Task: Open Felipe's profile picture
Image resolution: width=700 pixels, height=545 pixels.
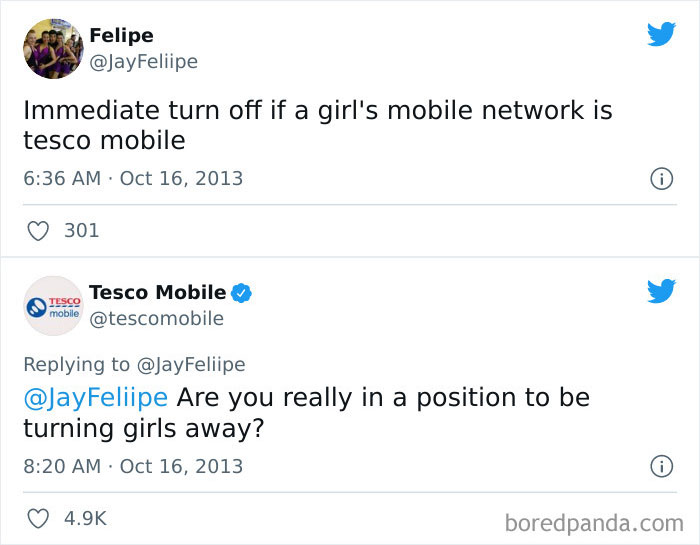Action: 53,47
